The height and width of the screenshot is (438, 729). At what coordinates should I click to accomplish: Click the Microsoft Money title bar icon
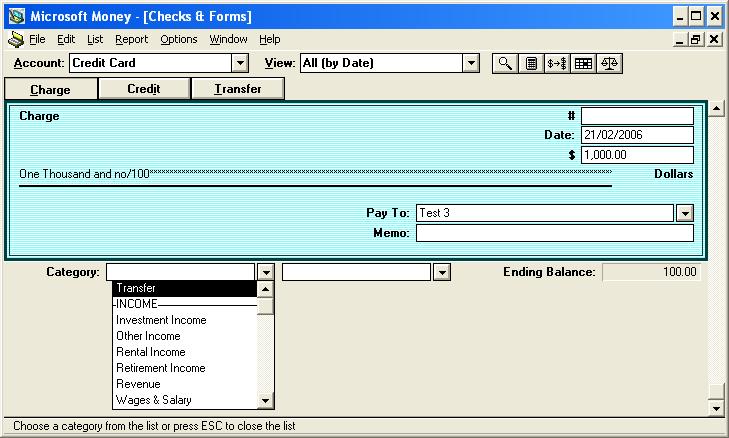click(x=17, y=16)
